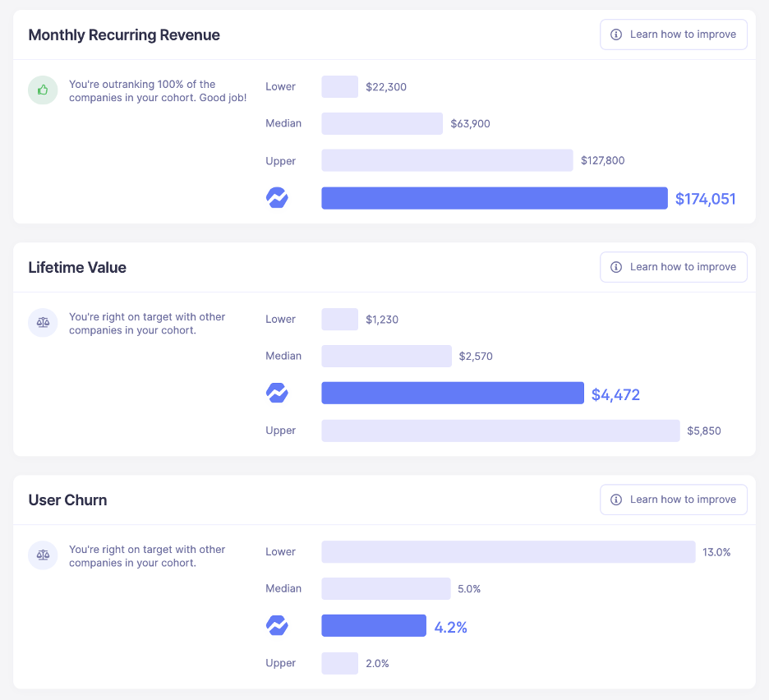The height and width of the screenshot is (700, 769).
Task: Click the $22,300 value label
Action: click(x=386, y=87)
